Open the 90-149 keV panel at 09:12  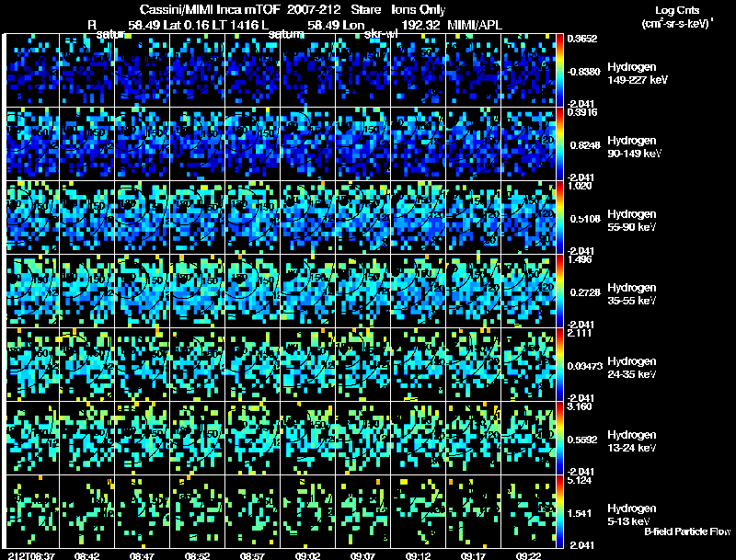pos(419,144)
